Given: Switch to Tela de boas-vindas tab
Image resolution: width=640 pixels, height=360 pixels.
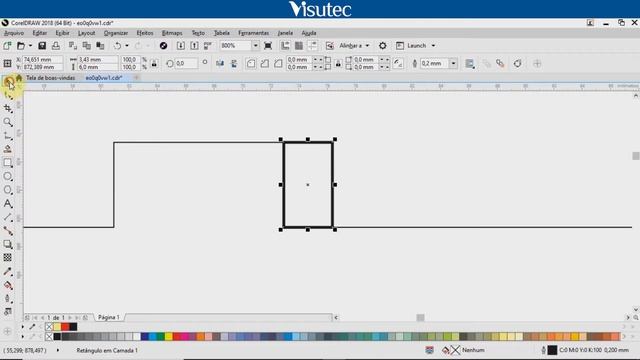Looking at the screenshot, I should tap(50, 78).
